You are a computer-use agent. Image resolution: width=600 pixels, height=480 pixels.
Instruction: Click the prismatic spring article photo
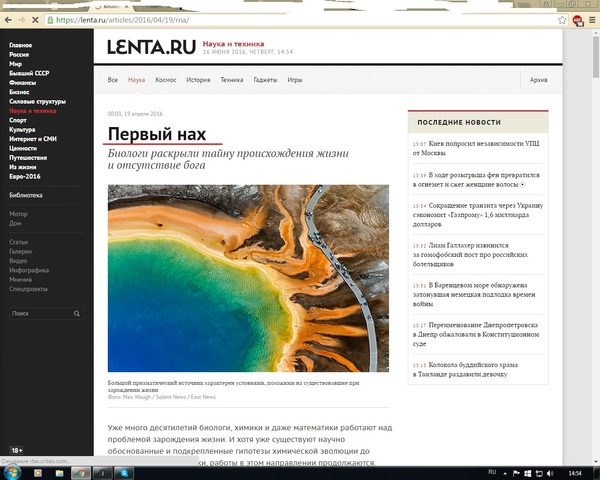coord(248,278)
